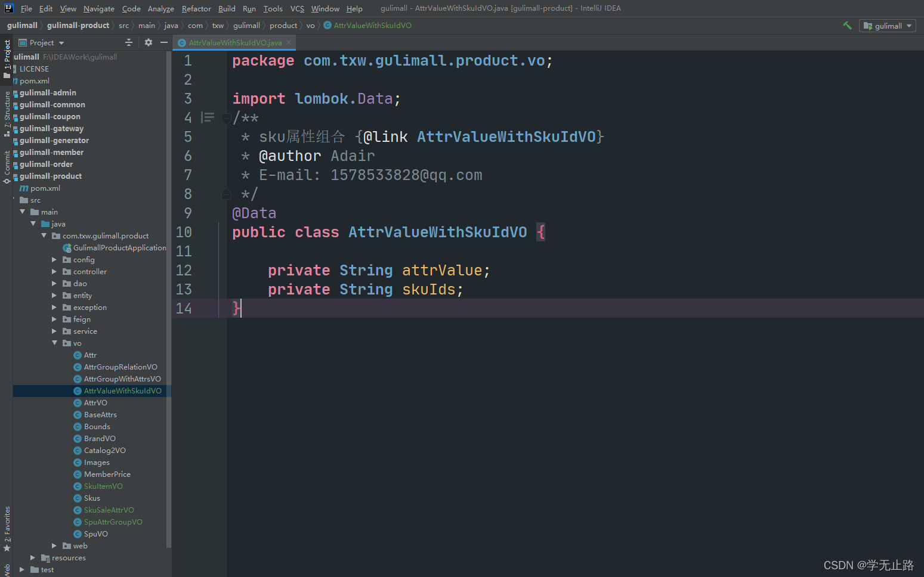Hide the Project tool window
Image resolution: width=924 pixels, height=577 pixels.
point(164,42)
